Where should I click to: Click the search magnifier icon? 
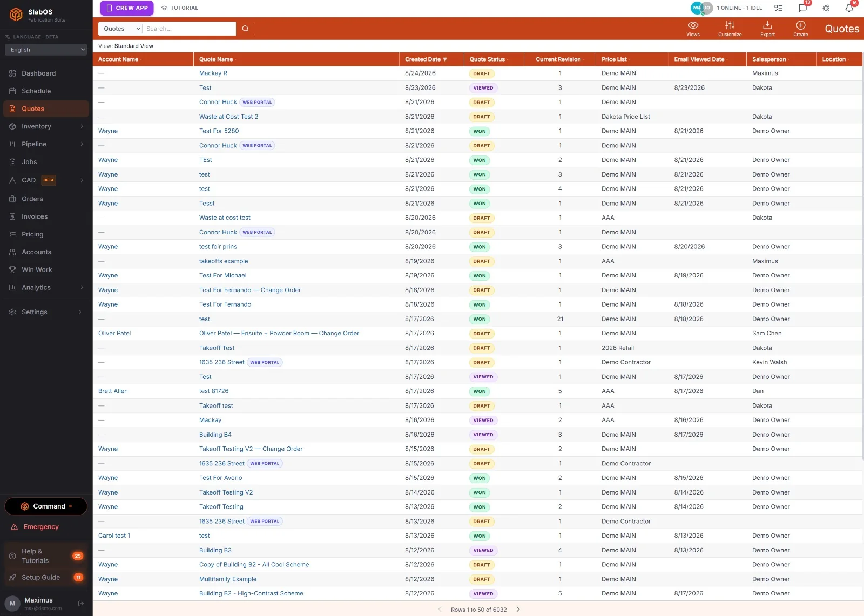pyautogui.click(x=245, y=29)
